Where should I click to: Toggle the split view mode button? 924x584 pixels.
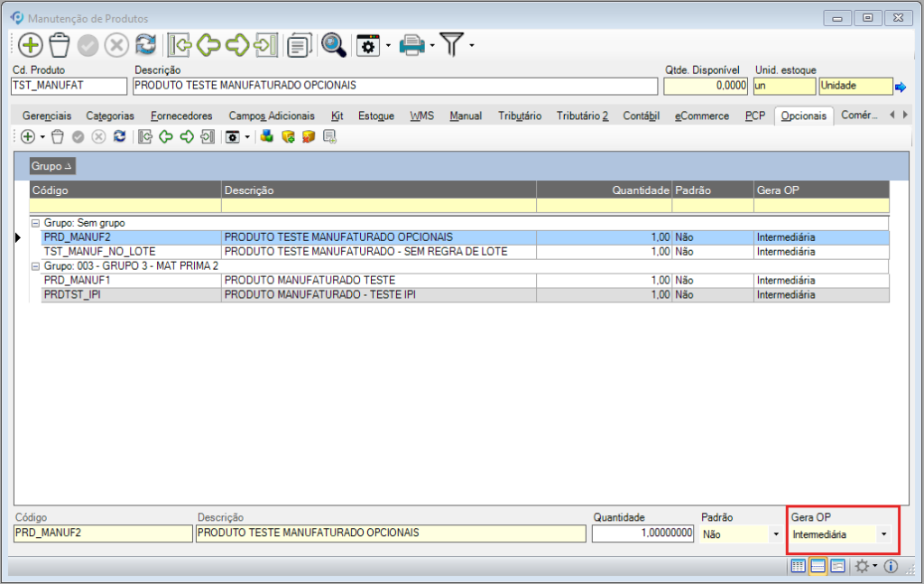click(x=818, y=566)
